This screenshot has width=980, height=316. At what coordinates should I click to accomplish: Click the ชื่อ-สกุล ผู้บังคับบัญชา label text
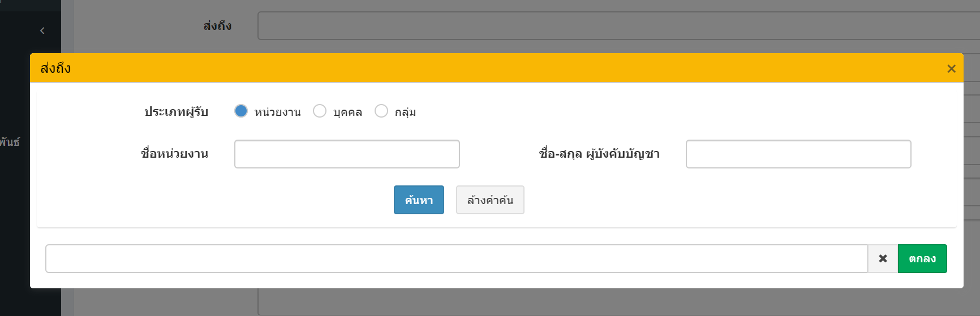pos(599,154)
